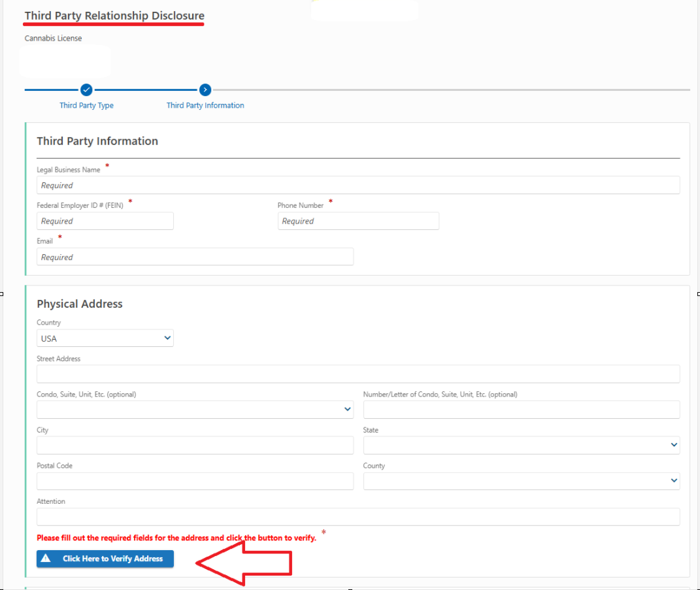Go to the Third Party Type step

[86, 105]
